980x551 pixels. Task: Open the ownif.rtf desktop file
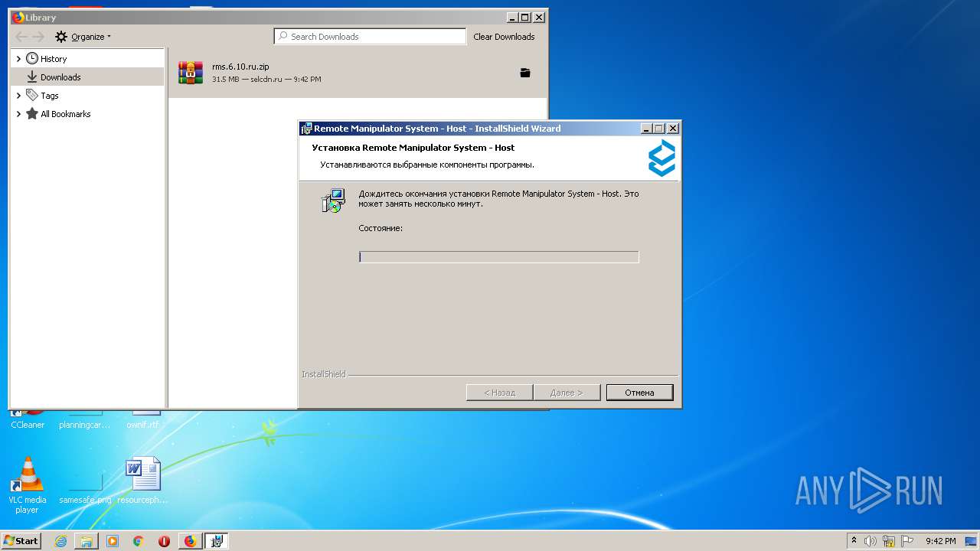point(143,419)
